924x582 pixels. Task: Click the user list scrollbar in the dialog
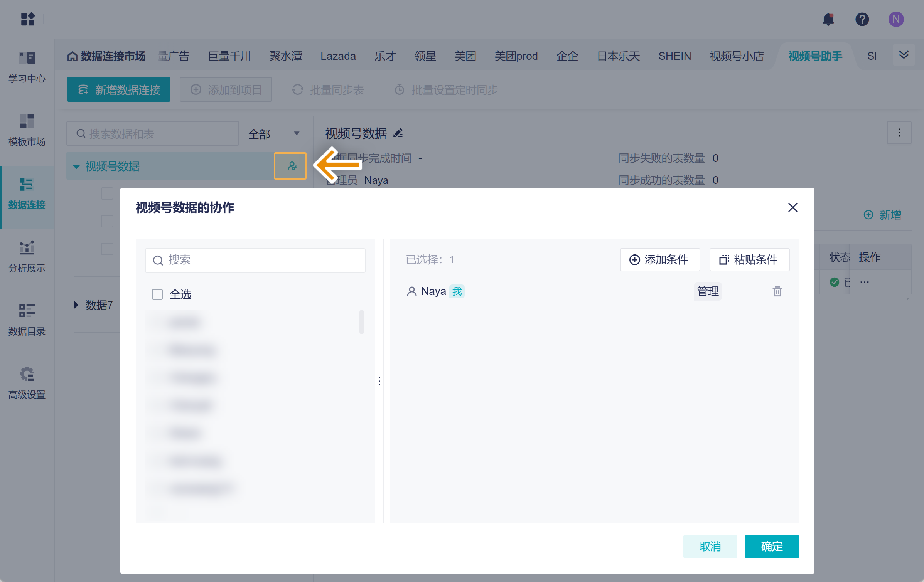click(x=361, y=322)
